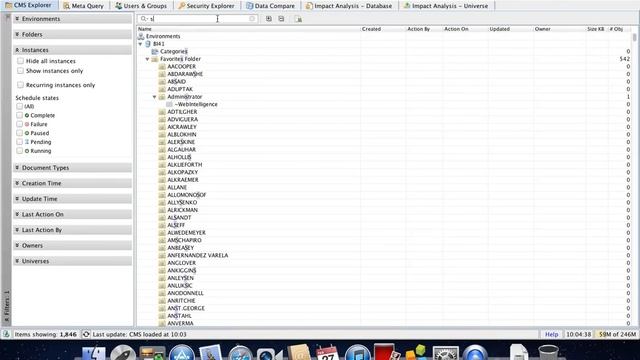This screenshot has width=640, height=360.
Task: Check the Complete schedule state
Action: pyautogui.click(x=20, y=115)
